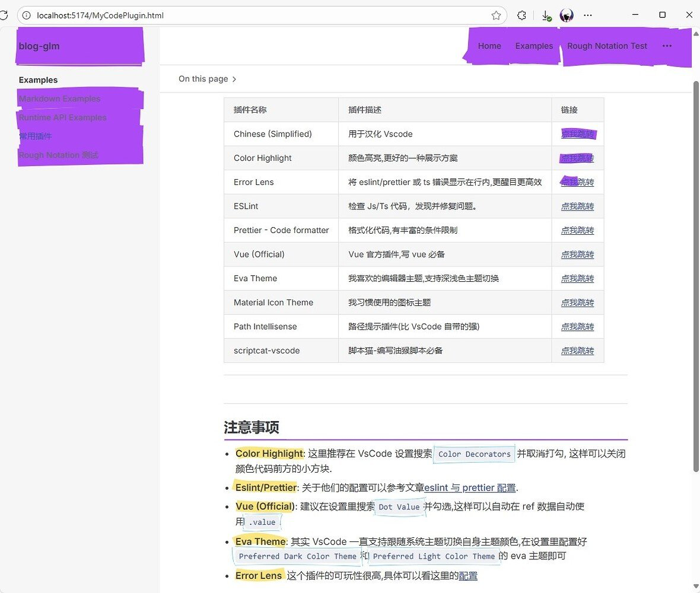700x593 pixels.
Task: Go to the Home nav item
Action: coord(489,46)
